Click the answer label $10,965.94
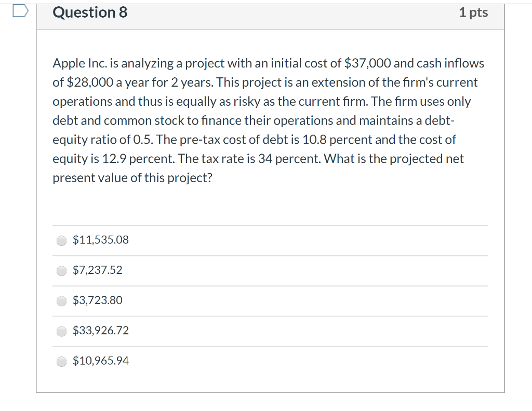This screenshot has height=411, width=532. point(100,361)
